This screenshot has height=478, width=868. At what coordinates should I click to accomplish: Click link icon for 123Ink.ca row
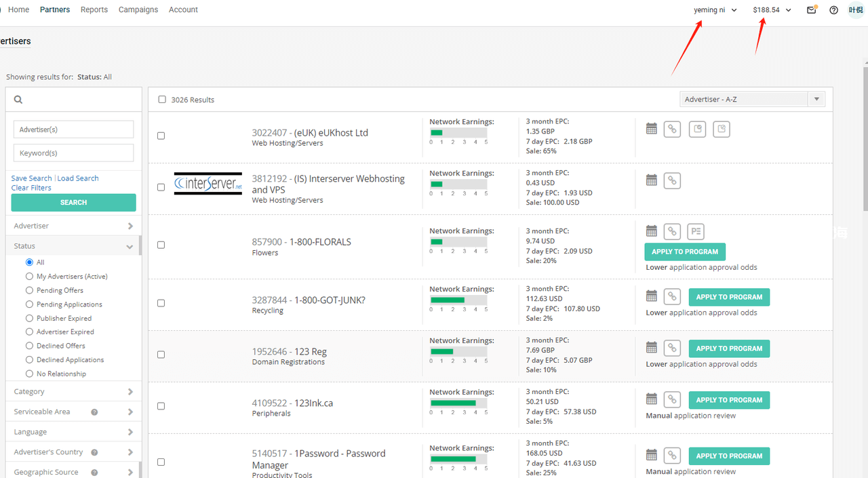672,399
